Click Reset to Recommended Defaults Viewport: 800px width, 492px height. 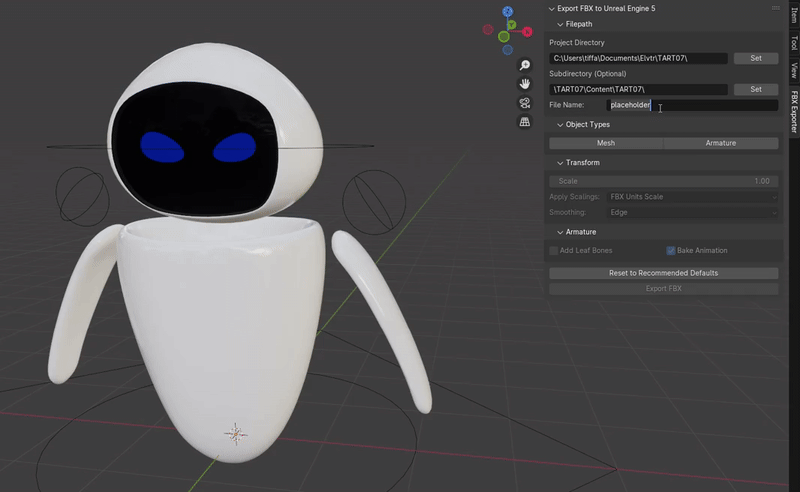[x=664, y=273]
